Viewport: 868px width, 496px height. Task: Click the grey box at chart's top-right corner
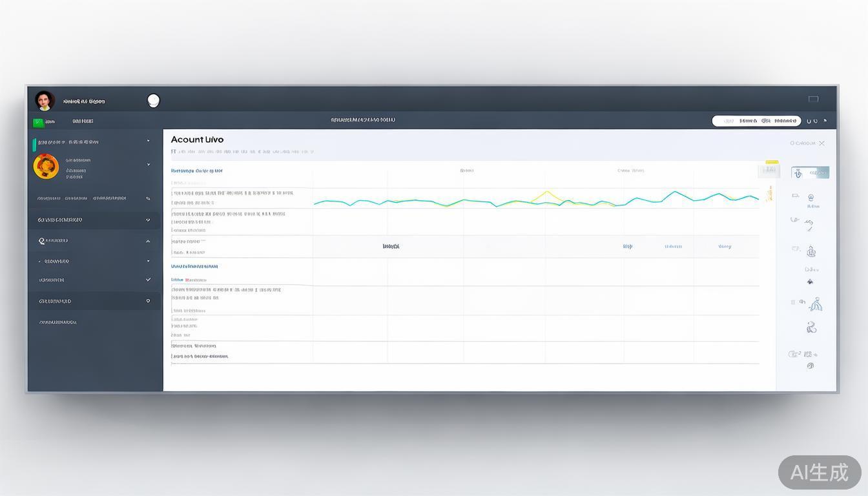point(768,170)
